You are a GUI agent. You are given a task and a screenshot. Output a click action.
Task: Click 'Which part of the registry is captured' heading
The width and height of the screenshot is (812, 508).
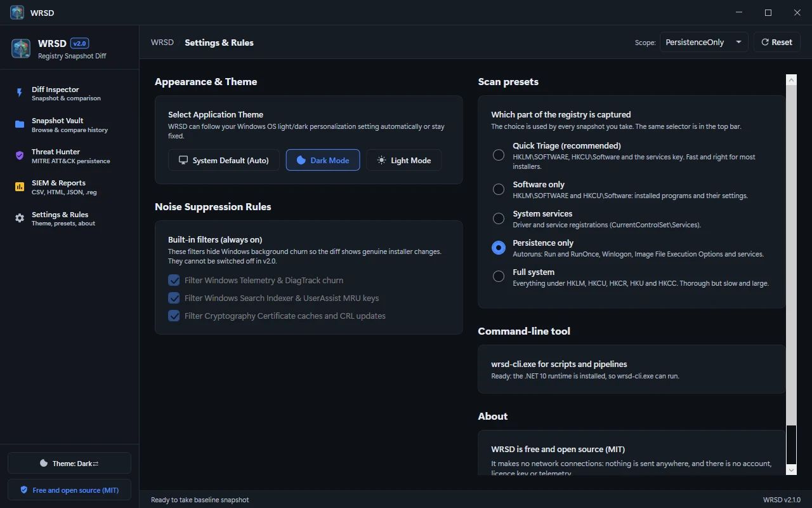tap(561, 114)
